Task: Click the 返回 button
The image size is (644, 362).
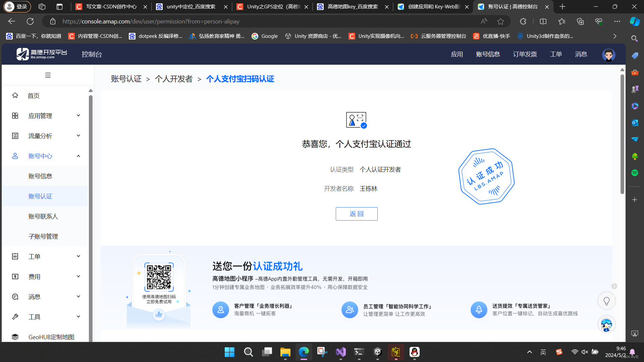Action: coord(356,214)
